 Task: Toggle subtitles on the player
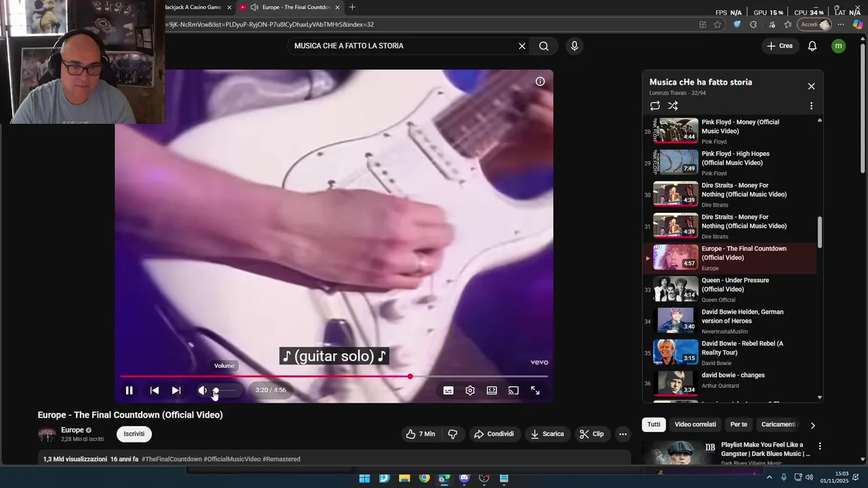click(448, 390)
